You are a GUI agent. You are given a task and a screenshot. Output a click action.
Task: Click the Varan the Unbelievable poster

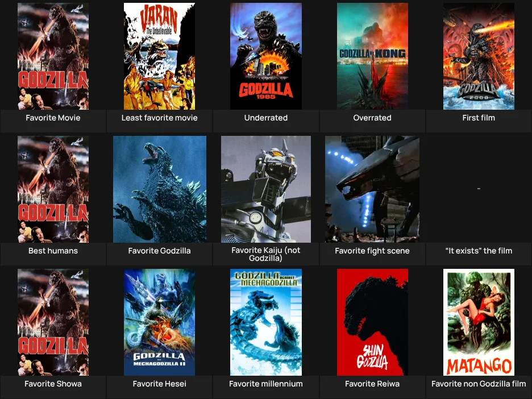160,56
